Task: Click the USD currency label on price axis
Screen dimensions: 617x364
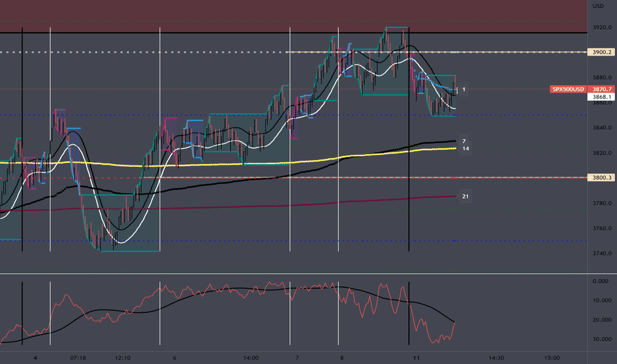Action: [598, 6]
